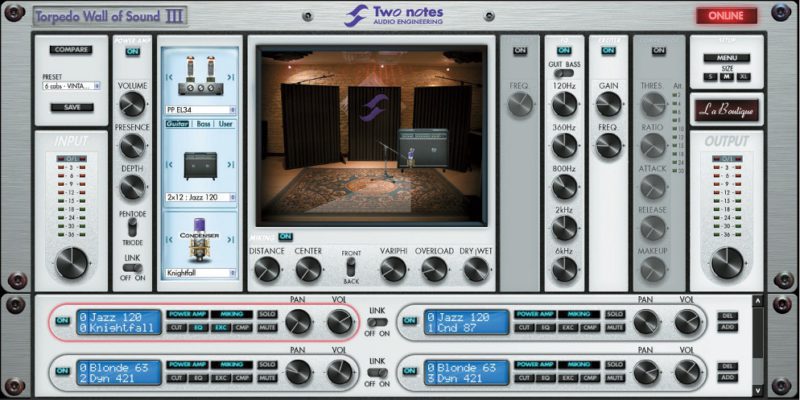The width and height of the screenshot is (800, 400).
Task: Click the SAVE preset button
Action: point(72,107)
